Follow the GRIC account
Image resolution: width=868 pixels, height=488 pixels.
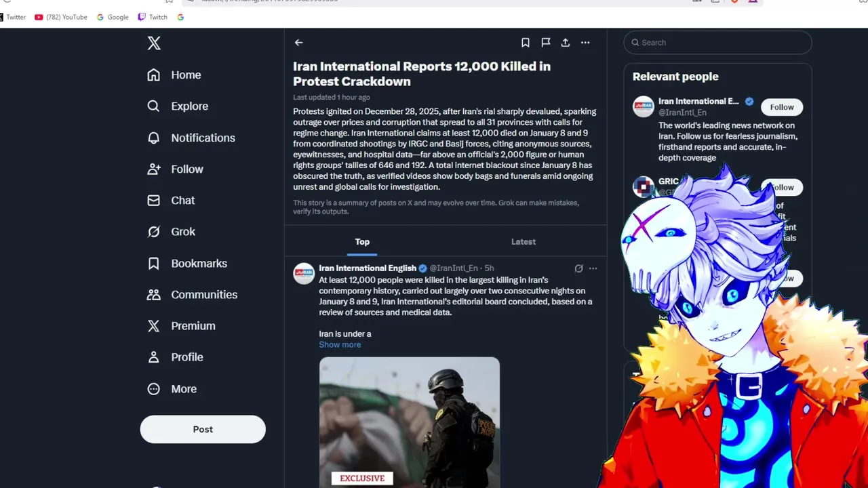click(782, 187)
